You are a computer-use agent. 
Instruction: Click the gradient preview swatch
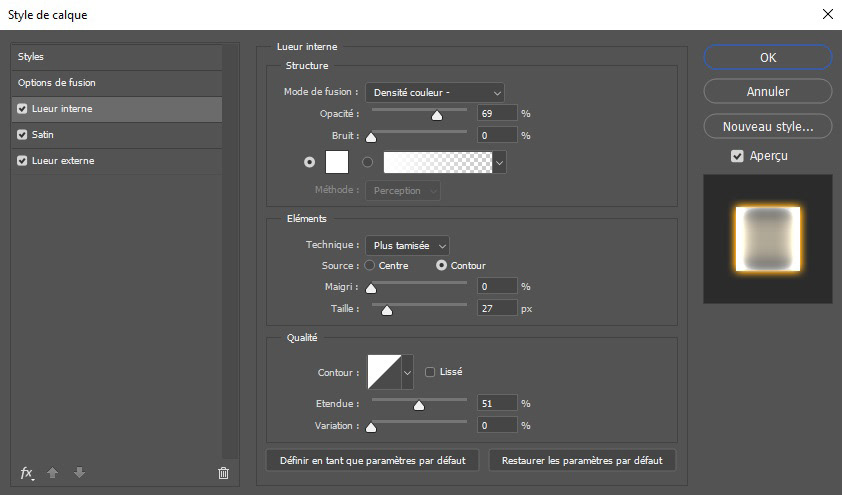pos(438,162)
